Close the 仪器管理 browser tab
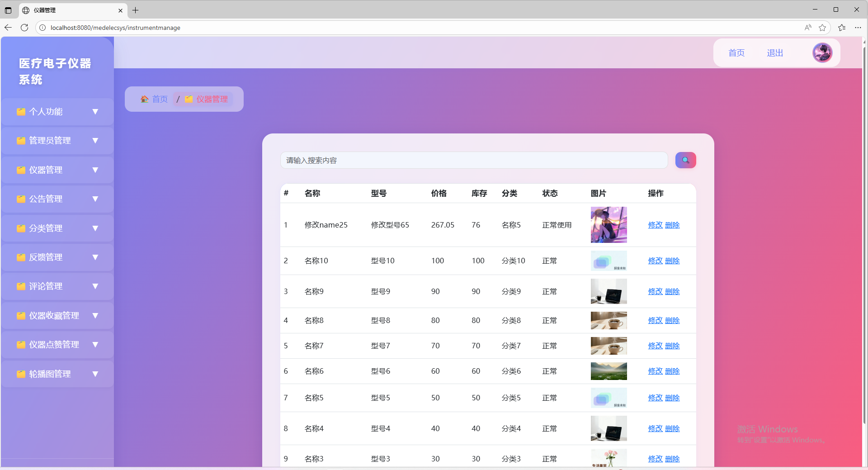The image size is (868, 470). [120, 10]
